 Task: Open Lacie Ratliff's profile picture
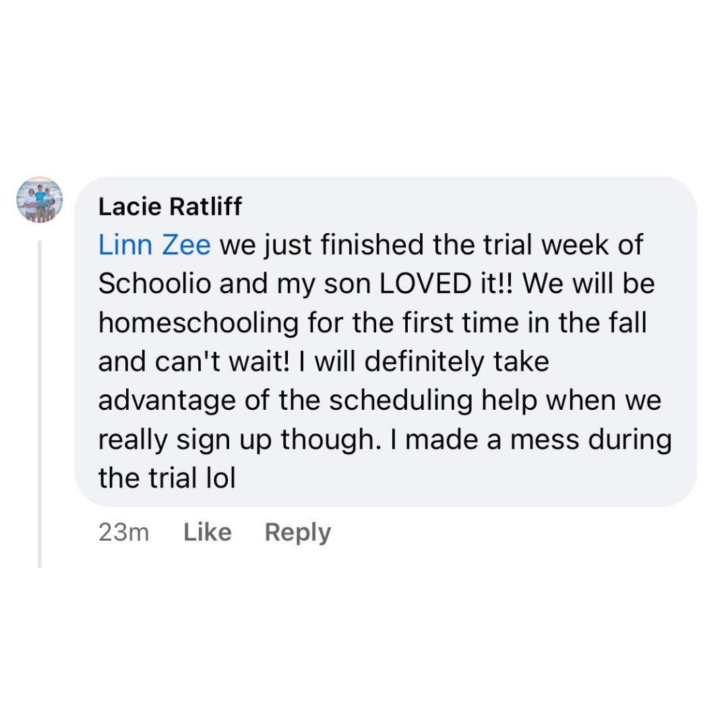(40, 200)
